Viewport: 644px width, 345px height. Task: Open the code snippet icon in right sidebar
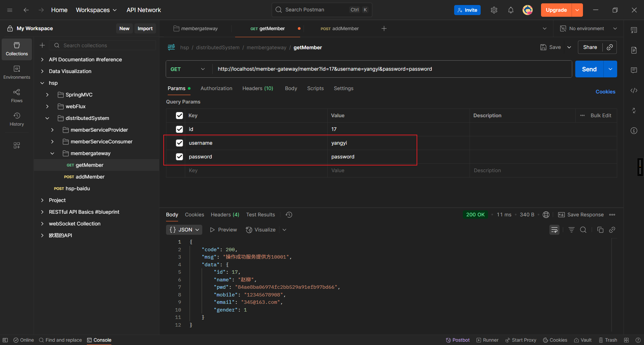point(634,90)
